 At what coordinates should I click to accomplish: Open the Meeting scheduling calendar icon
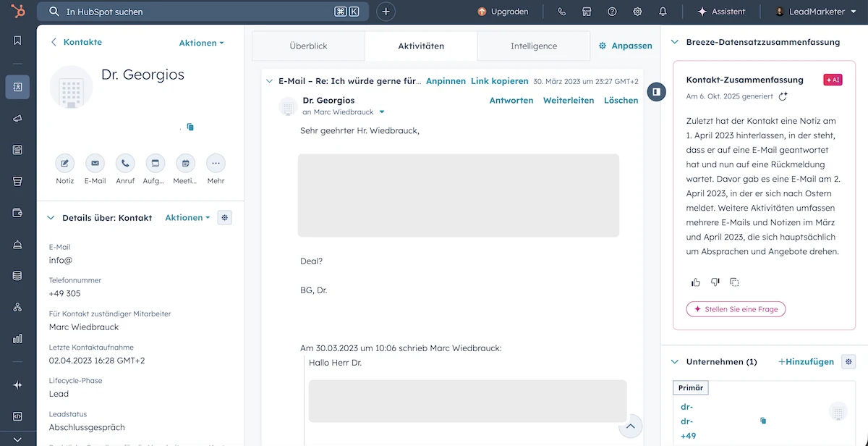tap(185, 164)
